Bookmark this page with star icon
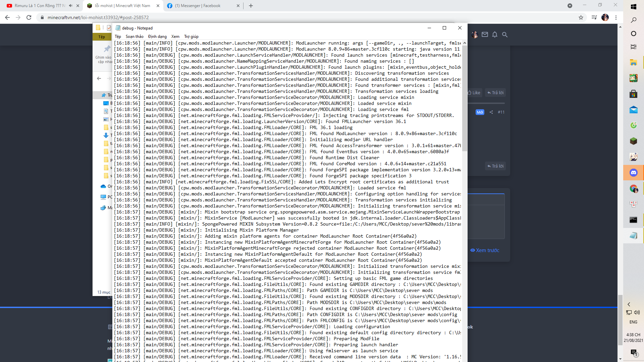Screen dimensions: 644x362 tap(581, 17)
